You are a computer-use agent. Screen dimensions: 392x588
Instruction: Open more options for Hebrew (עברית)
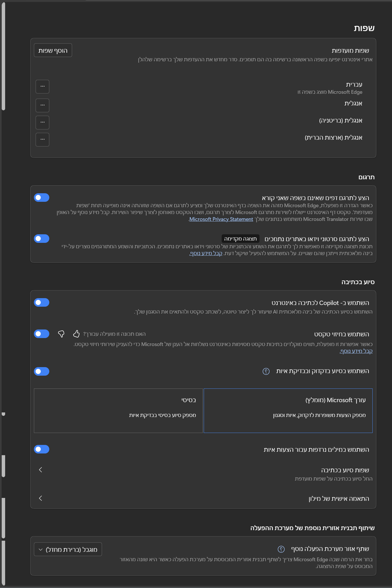[42, 87]
